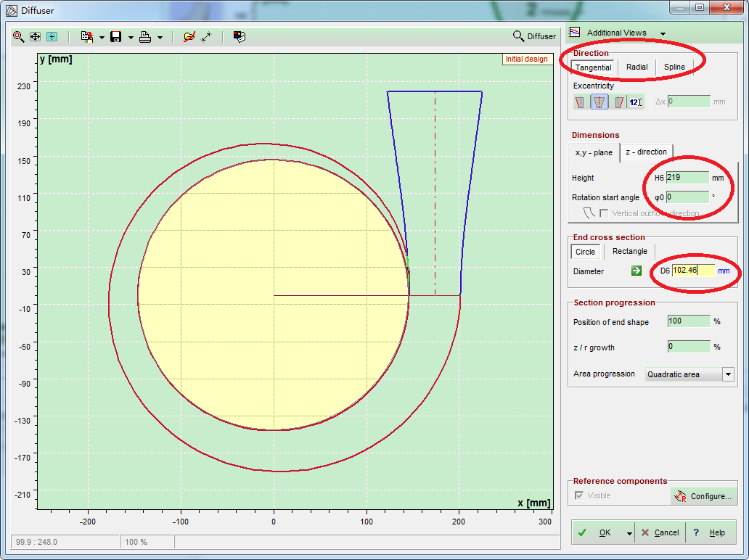Viewport: 749px width, 560px height.
Task: Select centered symmetric excentricity icon
Action: 599,102
